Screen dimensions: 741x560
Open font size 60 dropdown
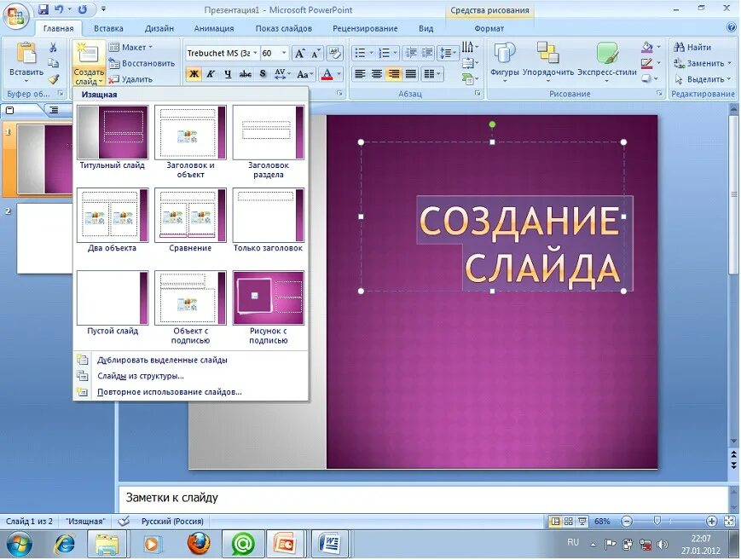284,53
